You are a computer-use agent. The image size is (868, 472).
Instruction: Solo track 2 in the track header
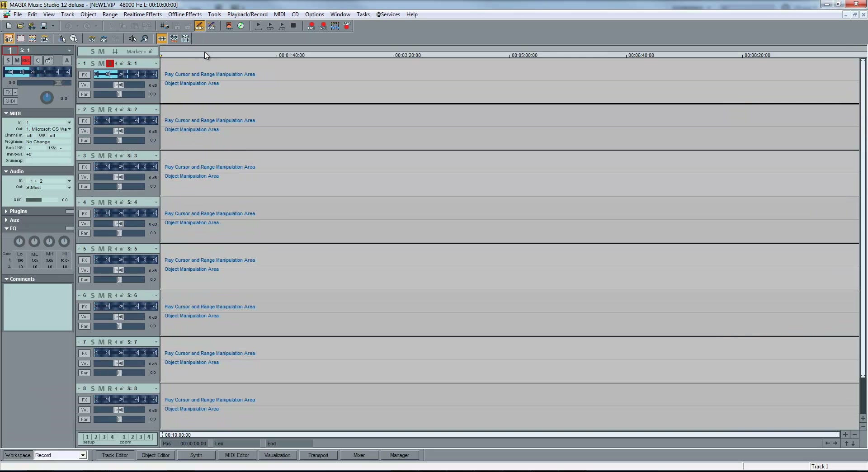click(x=93, y=109)
